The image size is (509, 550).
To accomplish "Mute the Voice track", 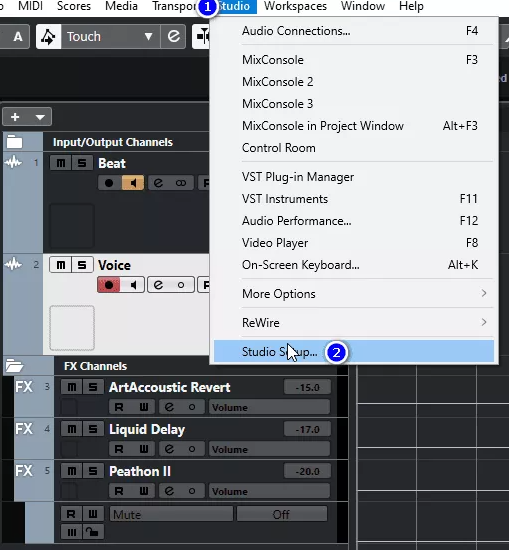I will click(61, 265).
